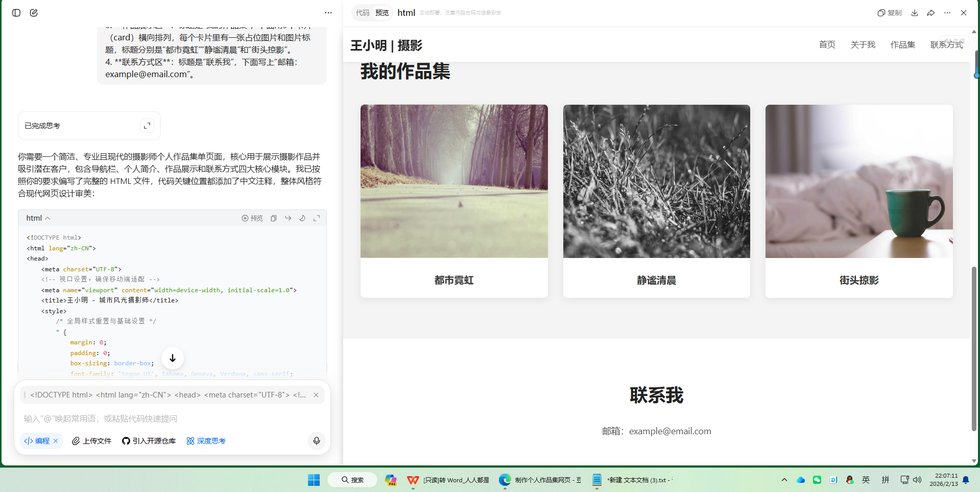Activate voice input with the microphone icon

[316, 440]
